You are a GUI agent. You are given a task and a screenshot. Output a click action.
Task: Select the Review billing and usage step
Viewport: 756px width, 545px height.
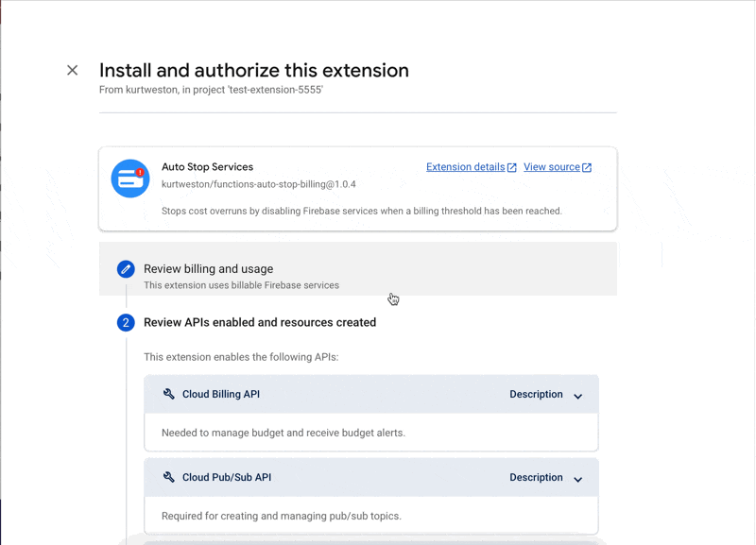point(209,268)
